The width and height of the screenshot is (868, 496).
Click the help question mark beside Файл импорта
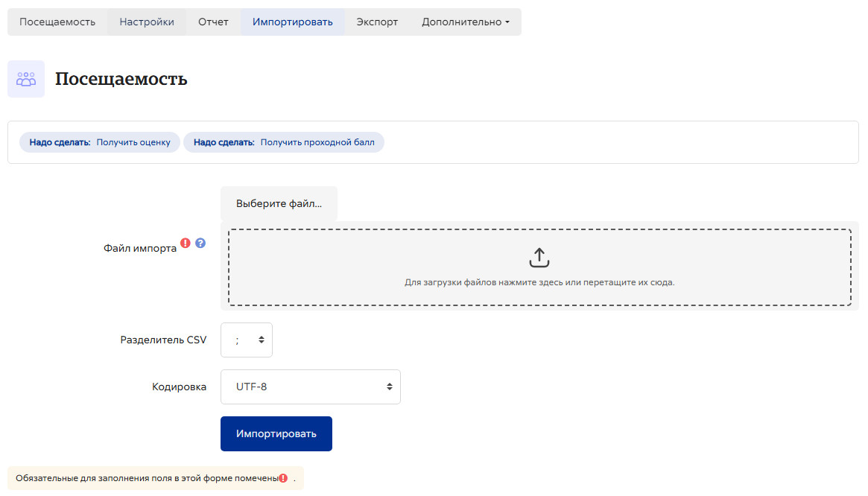[x=200, y=243]
